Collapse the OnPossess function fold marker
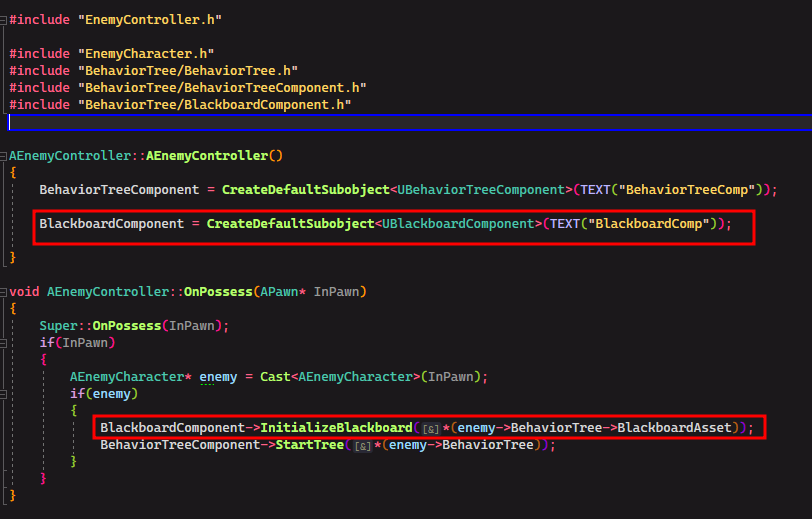This screenshot has height=519, width=812. (3, 292)
